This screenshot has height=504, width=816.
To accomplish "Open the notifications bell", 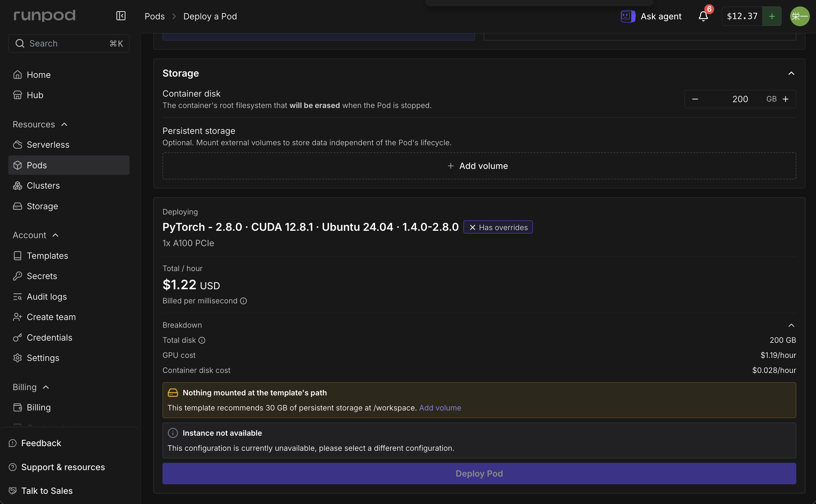I will (703, 16).
